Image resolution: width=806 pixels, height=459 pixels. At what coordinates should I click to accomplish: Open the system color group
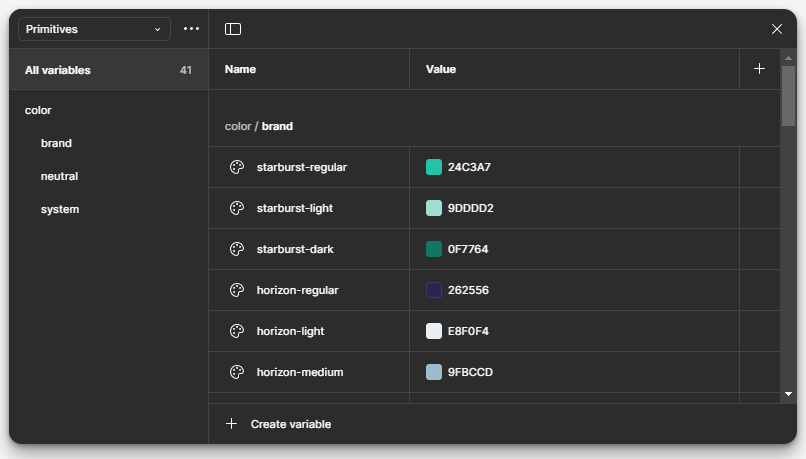[60, 209]
